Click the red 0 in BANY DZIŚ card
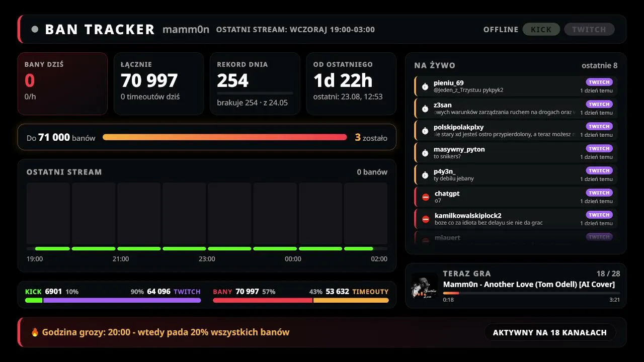Screen dimensions: 644x362 coord(30,80)
